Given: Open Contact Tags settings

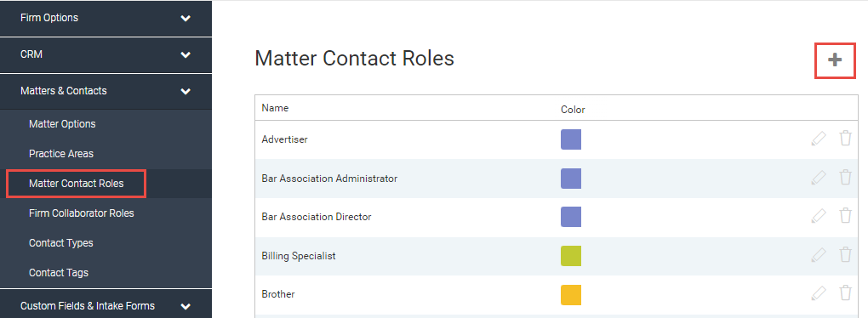Looking at the screenshot, I should (x=59, y=273).
